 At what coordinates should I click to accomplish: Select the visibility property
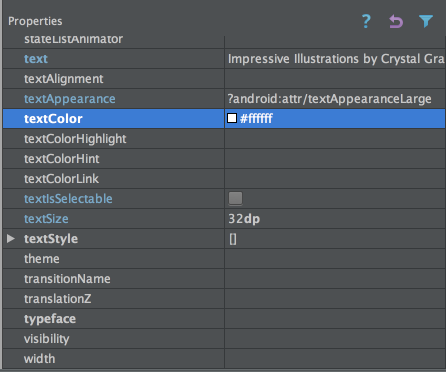pyautogui.click(x=47, y=339)
